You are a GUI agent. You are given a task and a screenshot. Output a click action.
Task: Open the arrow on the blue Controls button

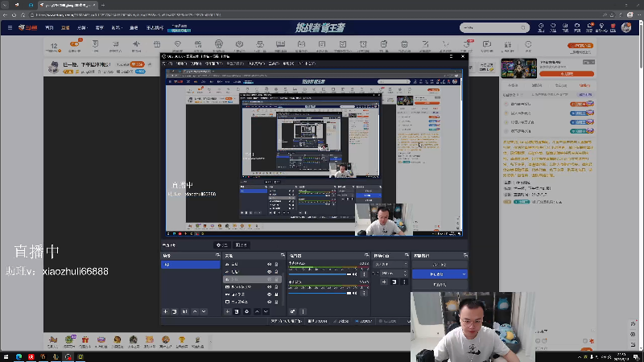pyautogui.click(x=464, y=274)
